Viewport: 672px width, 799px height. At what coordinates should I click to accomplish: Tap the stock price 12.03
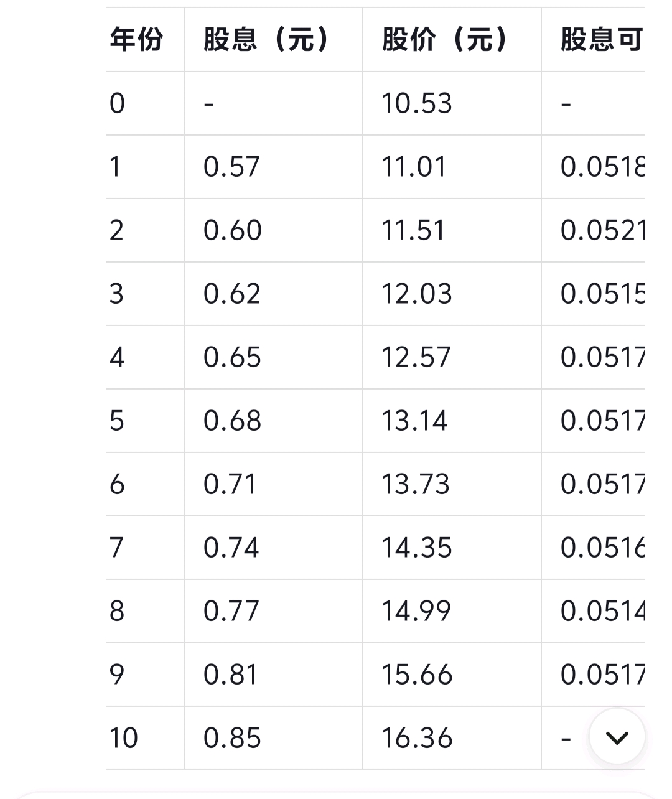pos(416,294)
